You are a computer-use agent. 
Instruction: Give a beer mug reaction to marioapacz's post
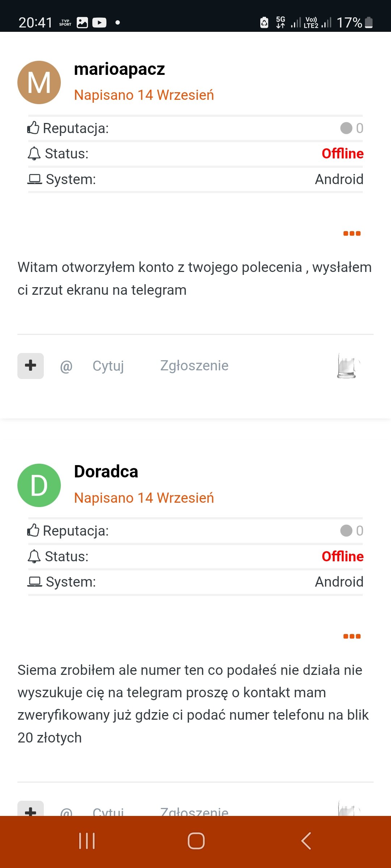pos(347,366)
